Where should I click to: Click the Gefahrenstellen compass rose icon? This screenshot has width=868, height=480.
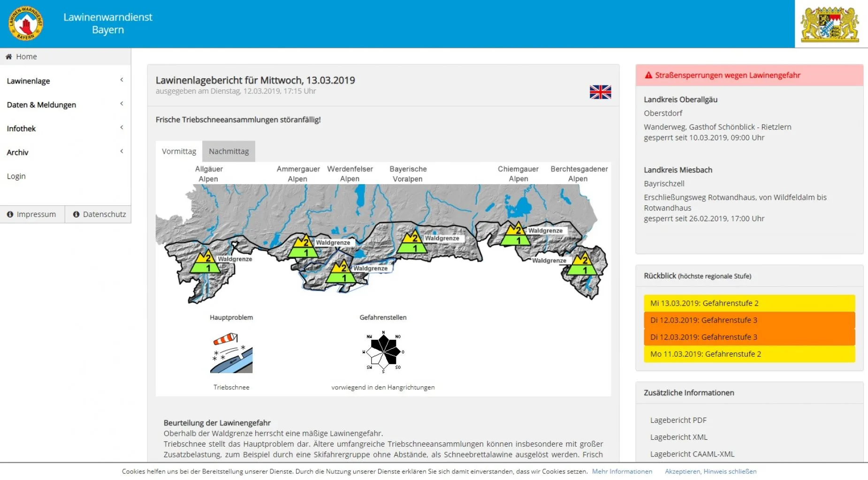coord(383,352)
